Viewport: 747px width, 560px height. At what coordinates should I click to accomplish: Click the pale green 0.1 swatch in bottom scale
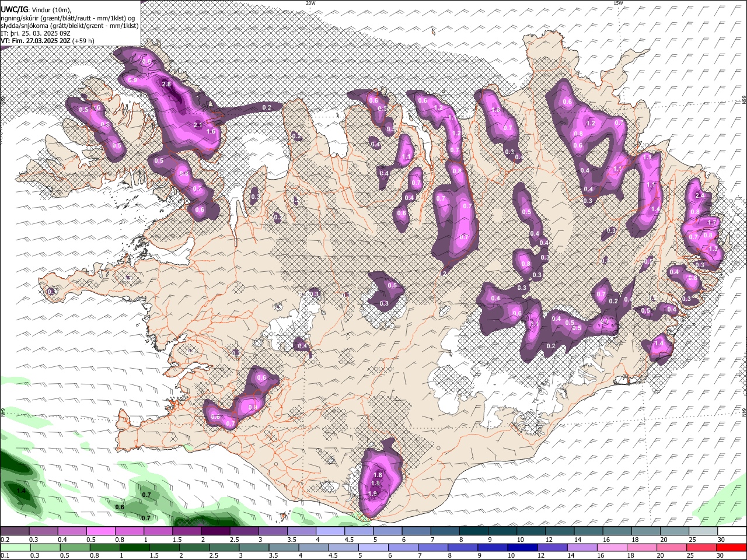[15, 548]
